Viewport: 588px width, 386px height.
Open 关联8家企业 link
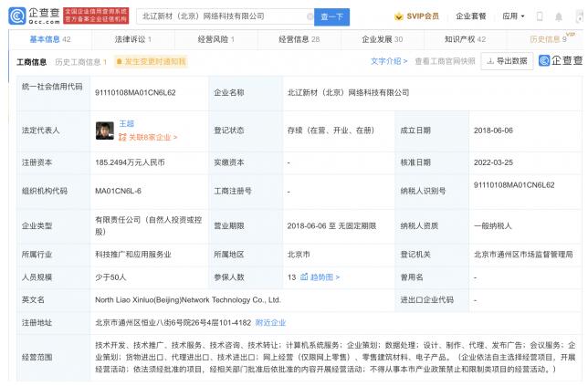tap(153, 137)
